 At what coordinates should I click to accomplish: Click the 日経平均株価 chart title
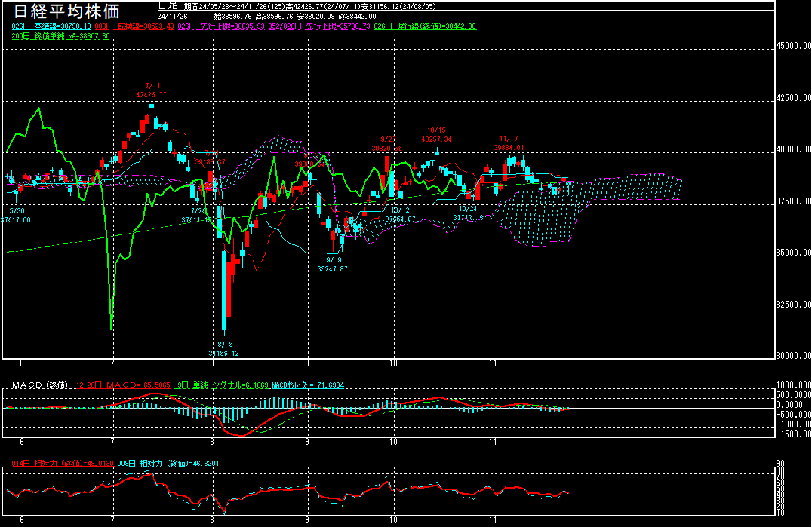pyautogui.click(x=66, y=11)
